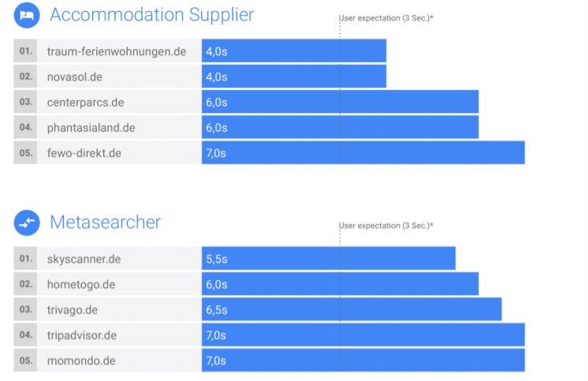Screen dimensions: 588x381
Task: Select the traum-ferienwohnungen.de row label
Action: point(116,51)
